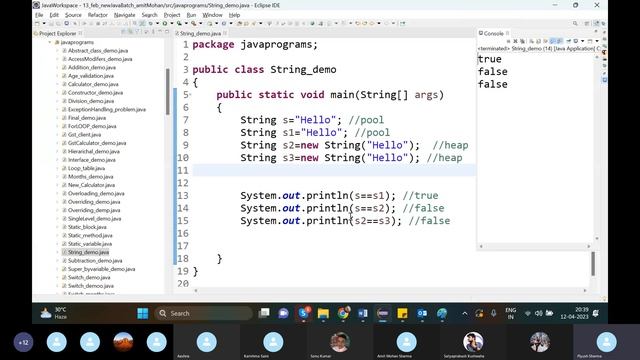The width and height of the screenshot is (640, 360).
Task: Expand the Switch_demo.java tree node
Action: click(x=58, y=278)
